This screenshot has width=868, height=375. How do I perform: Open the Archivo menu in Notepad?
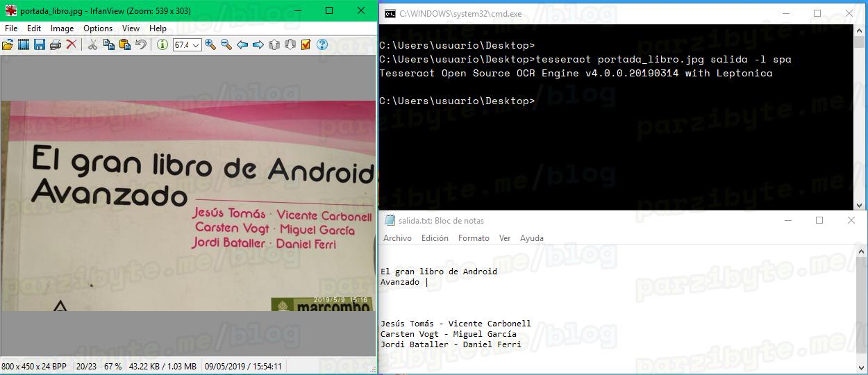pos(397,238)
